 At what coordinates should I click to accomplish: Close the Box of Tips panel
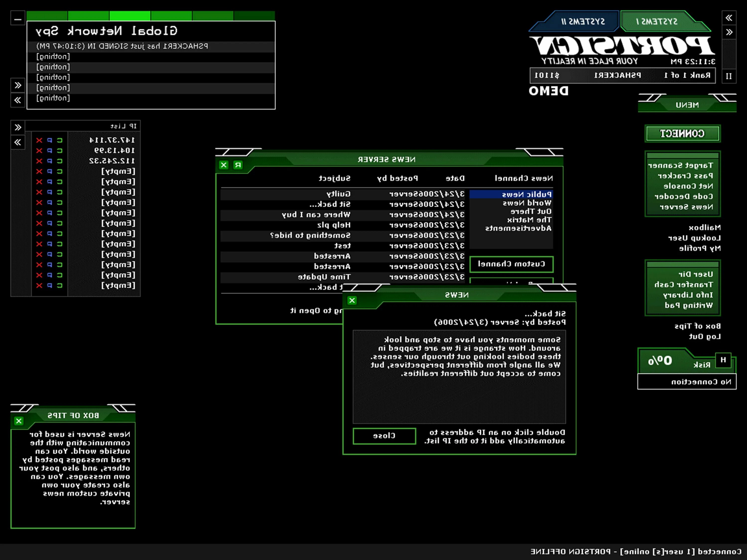pos(19,421)
